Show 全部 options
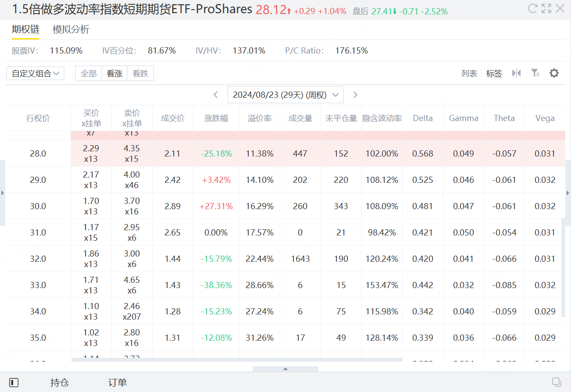The height and width of the screenshot is (392, 571). click(89, 73)
